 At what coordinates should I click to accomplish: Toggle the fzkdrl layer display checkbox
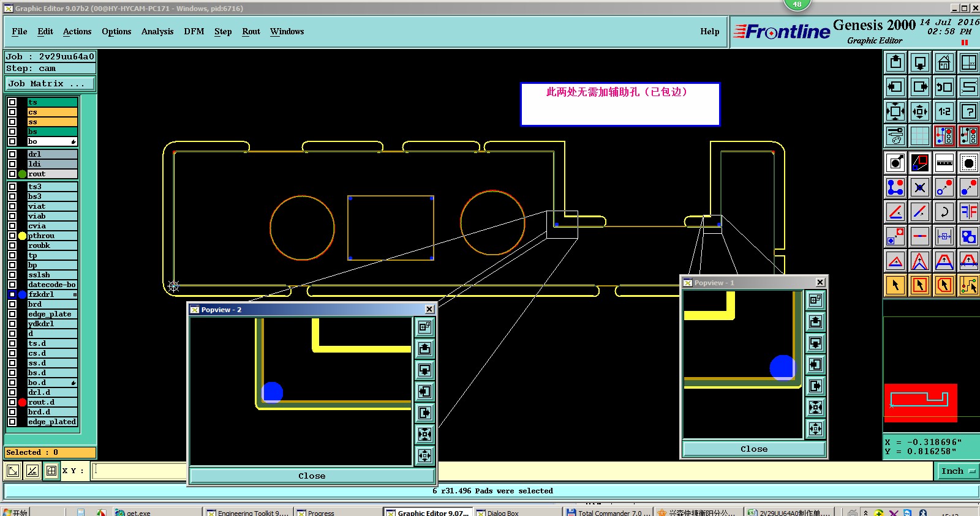12,294
